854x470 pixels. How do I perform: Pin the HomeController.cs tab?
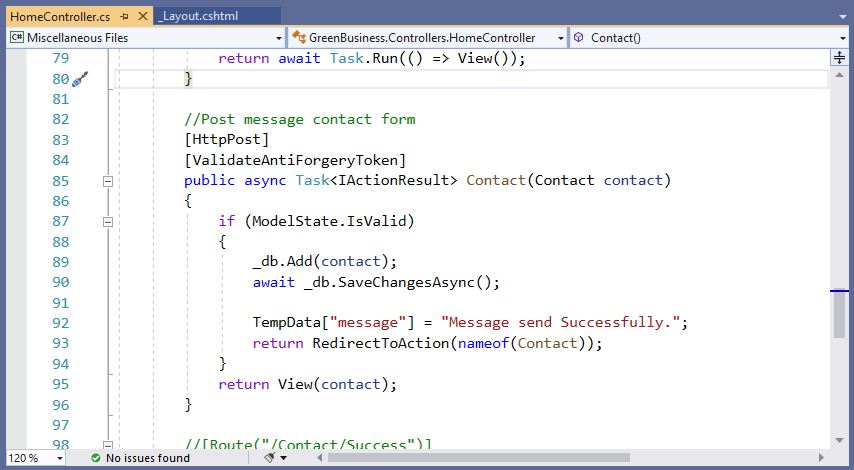(123, 17)
